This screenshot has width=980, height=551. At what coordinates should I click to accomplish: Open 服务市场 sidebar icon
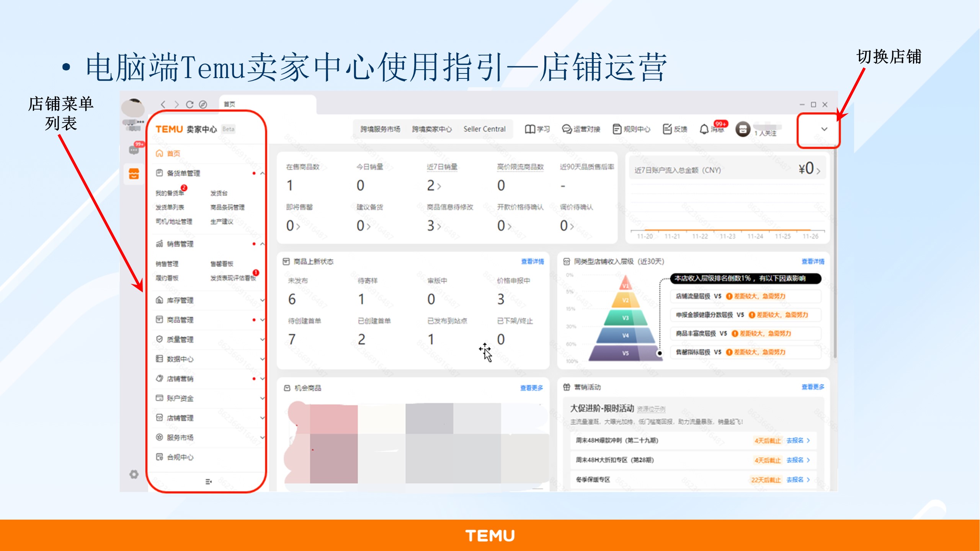pyautogui.click(x=159, y=437)
